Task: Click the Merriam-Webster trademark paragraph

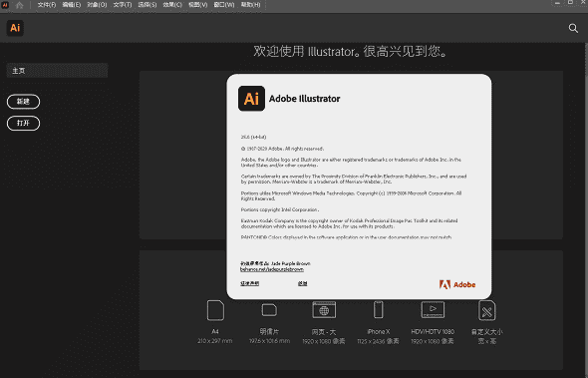Action: 354,180
